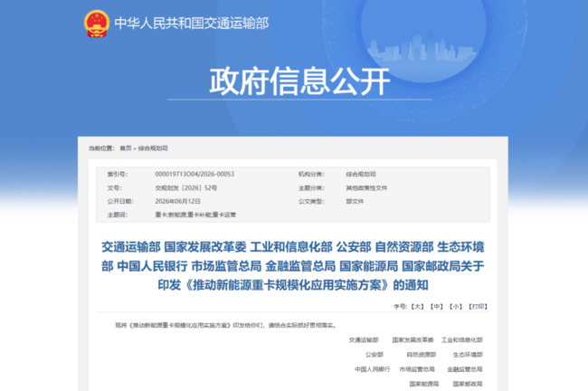Click signatory 自然资源部 in signature block
This screenshot has height=391, width=588.
click(422, 355)
